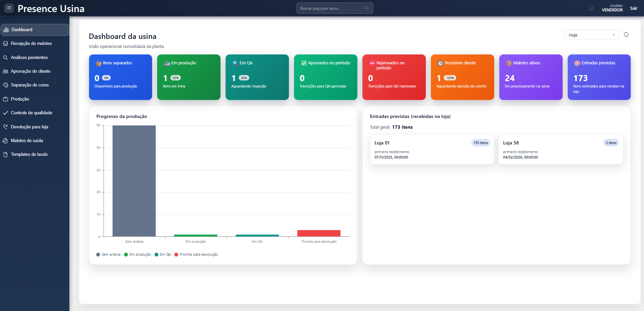
Task: Click the hamburger menu icon
Action: click(x=9, y=8)
